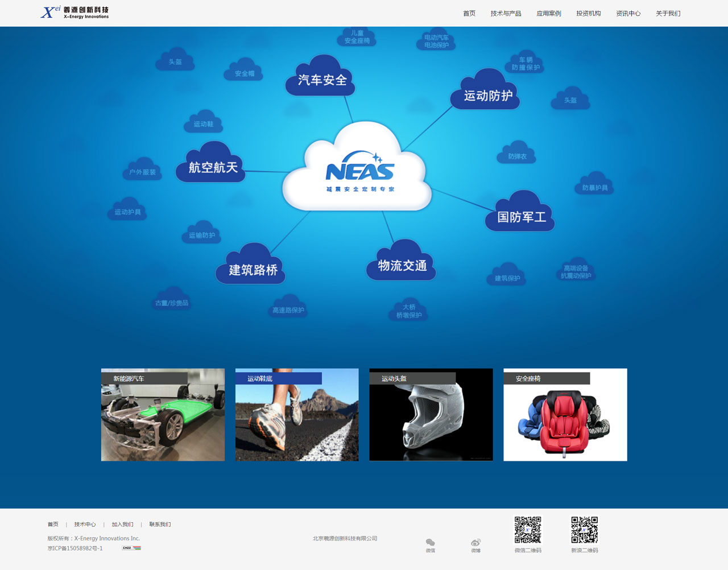Screen dimensions: 728x570
Task: Click the 航空航天 cloud
Action: 211,163
